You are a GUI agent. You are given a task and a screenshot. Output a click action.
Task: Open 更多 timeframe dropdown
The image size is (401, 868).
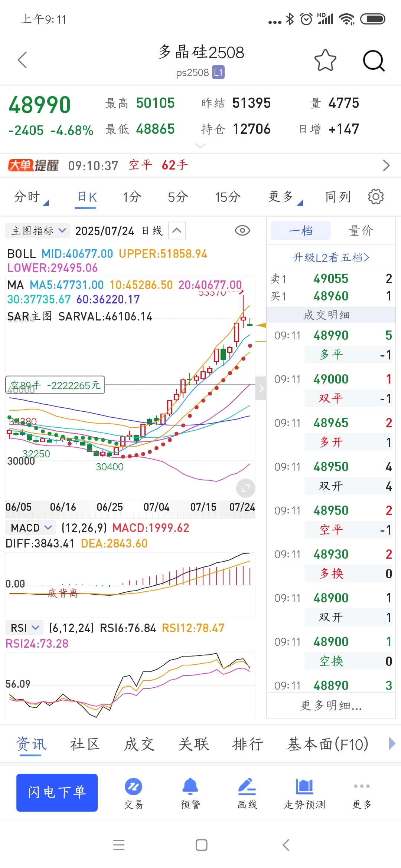tap(285, 197)
